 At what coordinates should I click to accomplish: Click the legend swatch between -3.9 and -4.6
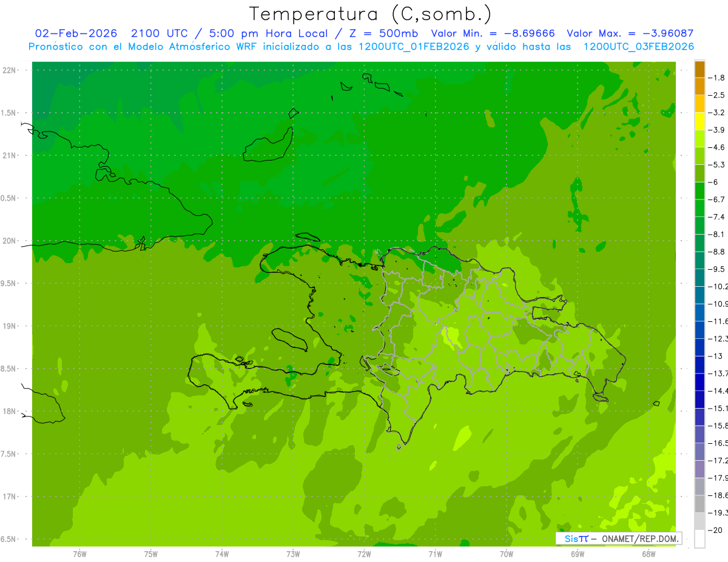(x=699, y=139)
